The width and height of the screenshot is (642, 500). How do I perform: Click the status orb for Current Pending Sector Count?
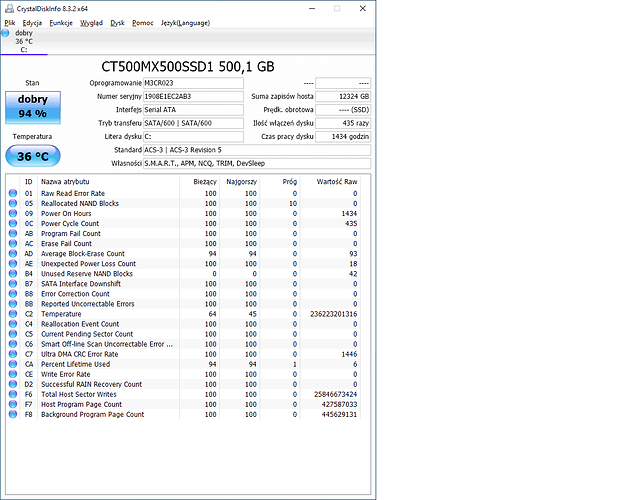(x=13, y=334)
